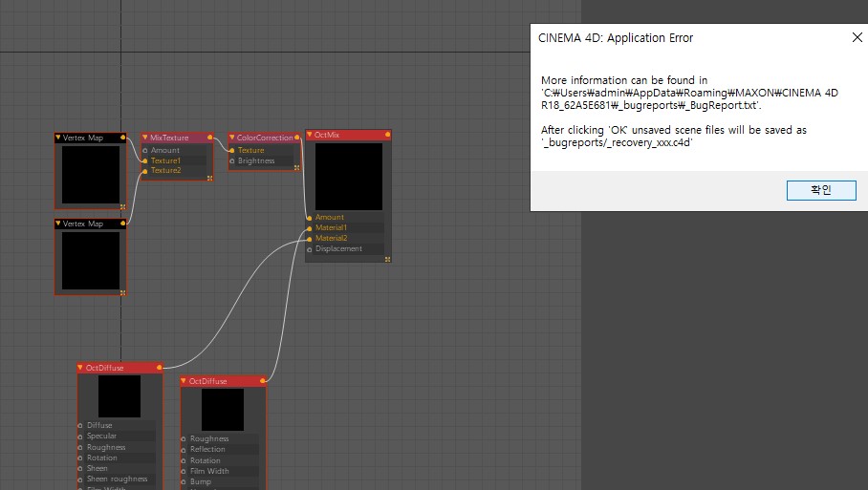This screenshot has height=490, width=868.
Task: Click the 'Displacement' label in OctMix
Action: pos(338,249)
